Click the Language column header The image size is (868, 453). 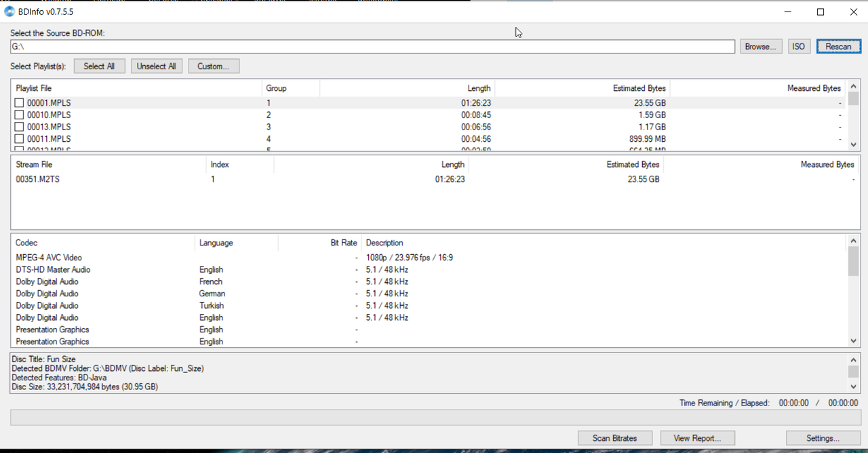coord(237,243)
